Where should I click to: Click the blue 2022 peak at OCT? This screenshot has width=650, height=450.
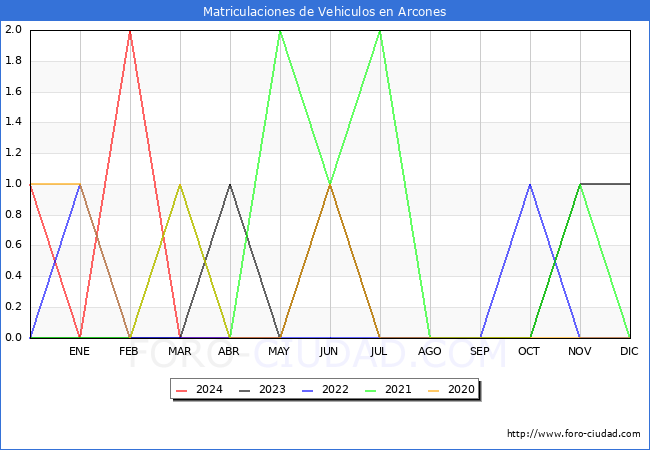click(530, 185)
